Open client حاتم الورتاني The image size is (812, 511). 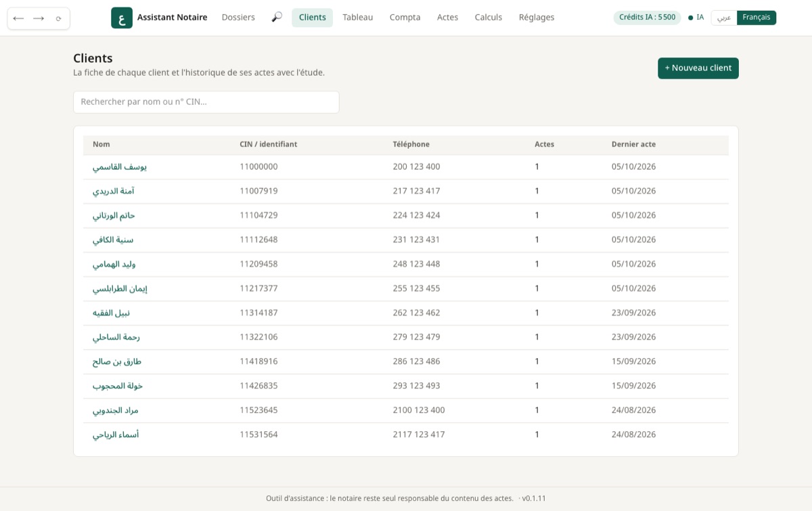[114, 215]
